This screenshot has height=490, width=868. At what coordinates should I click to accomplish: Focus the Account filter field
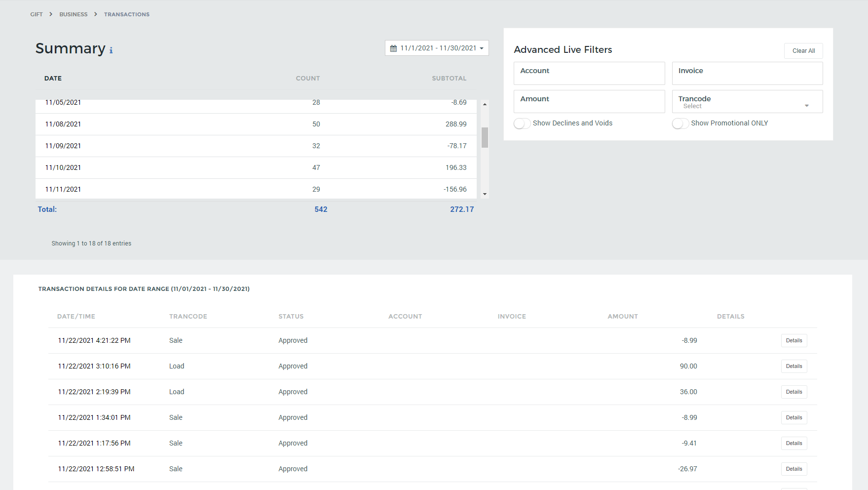[x=589, y=74]
